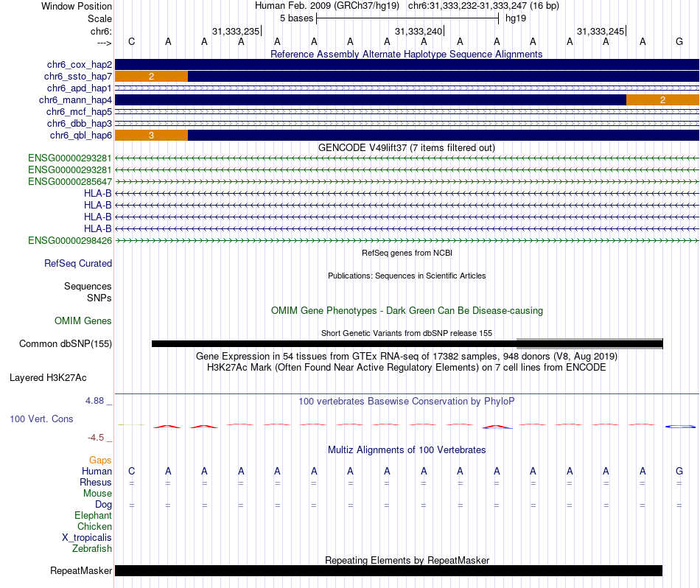Open OMIM Gene Phenotypes track title
This screenshot has width=700, height=588.
pyautogui.click(x=407, y=311)
